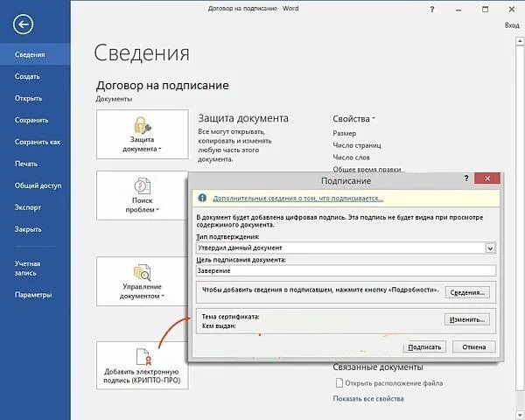
Task: Click the Тема сертификата label
Action: pyautogui.click(x=230, y=317)
